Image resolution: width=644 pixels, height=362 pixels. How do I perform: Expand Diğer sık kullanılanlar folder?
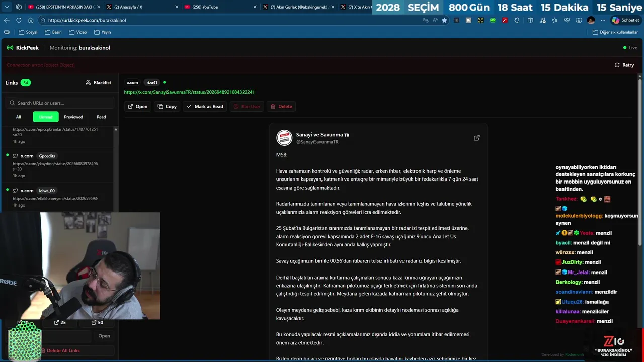614,32
